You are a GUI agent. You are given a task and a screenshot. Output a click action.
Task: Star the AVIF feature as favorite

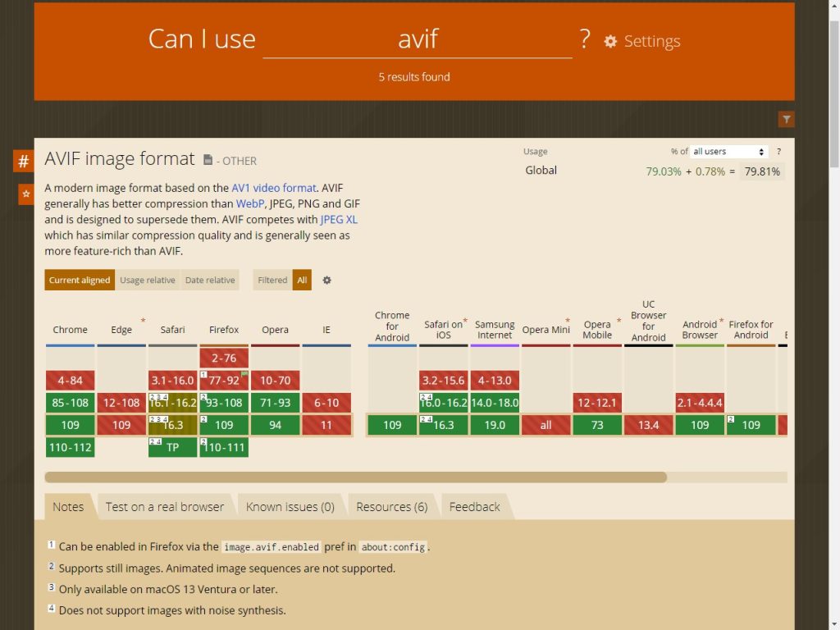(25, 194)
